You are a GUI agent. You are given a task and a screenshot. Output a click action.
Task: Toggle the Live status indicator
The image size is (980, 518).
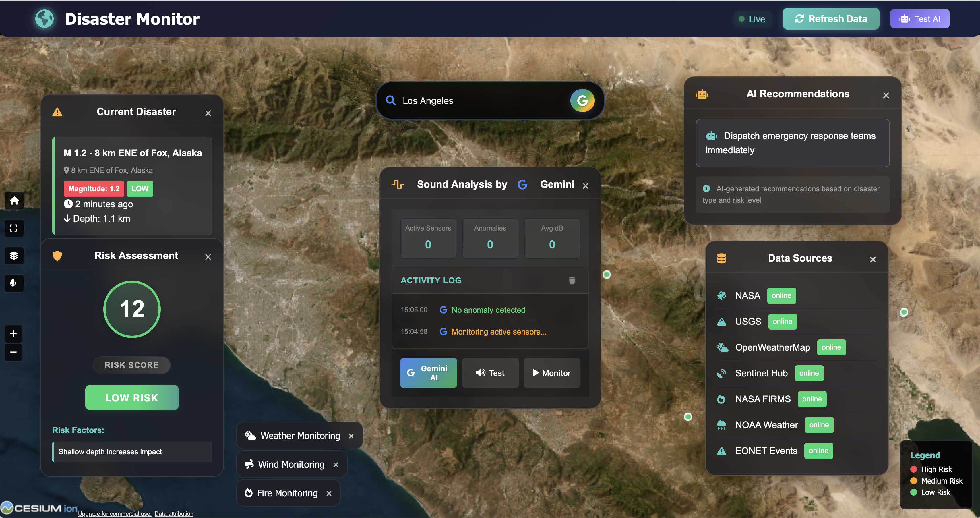click(752, 19)
